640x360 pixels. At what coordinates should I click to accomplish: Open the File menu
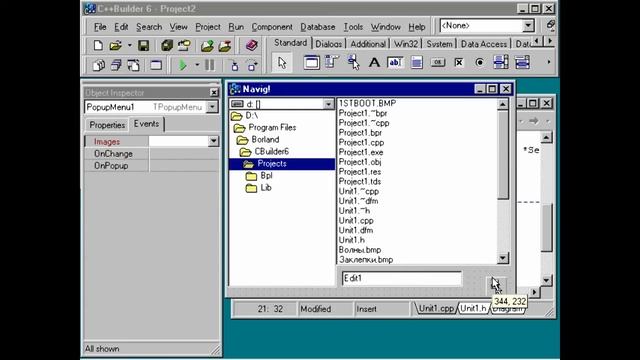100,27
